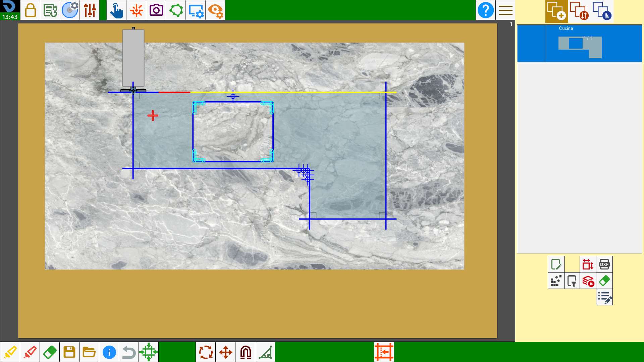
Task: Click the green eraser in bottom toolbar
Action: [x=50, y=352]
